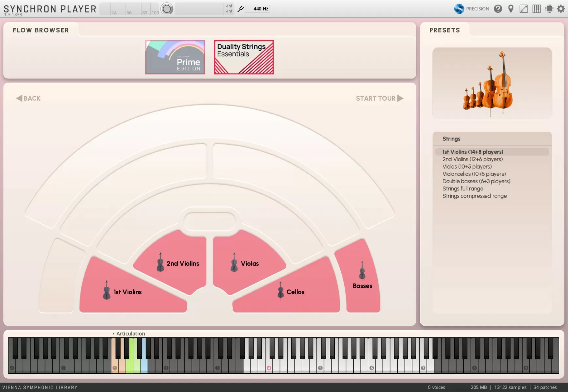Open help via the question mark icon
568x392 pixels.
click(x=499, y=9)
